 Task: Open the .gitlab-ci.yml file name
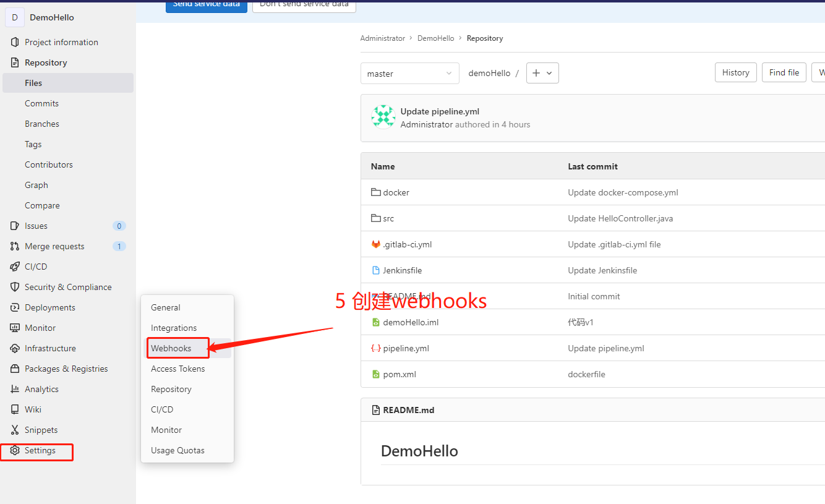coord(408,244)
